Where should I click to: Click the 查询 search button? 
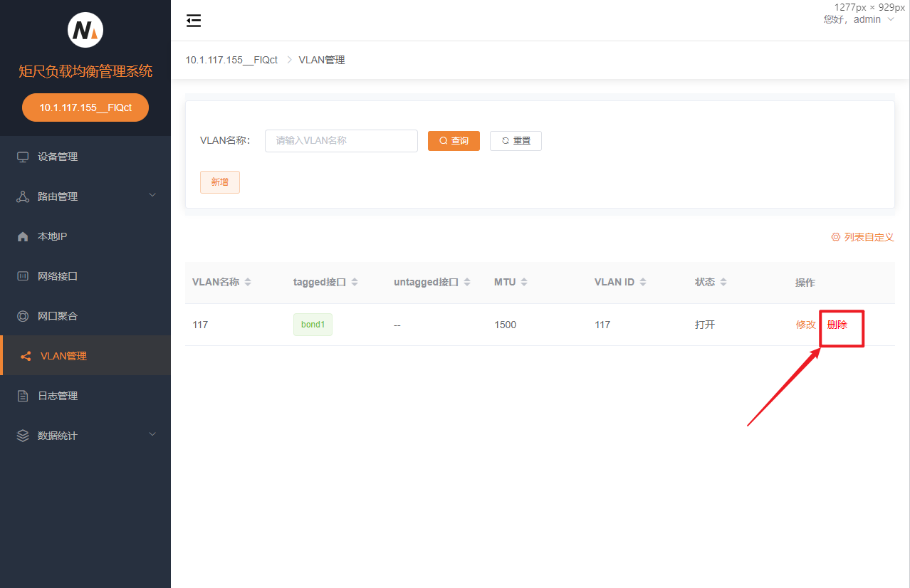tap(454, 140)
